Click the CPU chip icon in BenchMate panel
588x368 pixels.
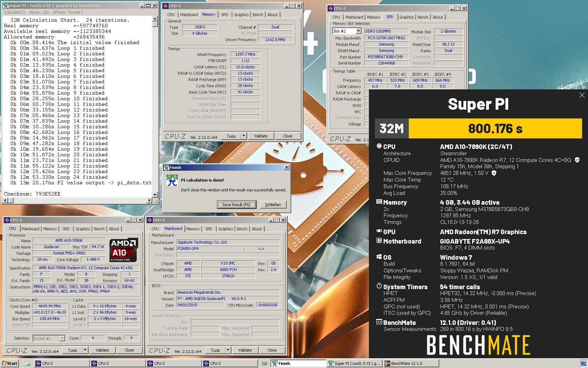[x=379, y=146]
